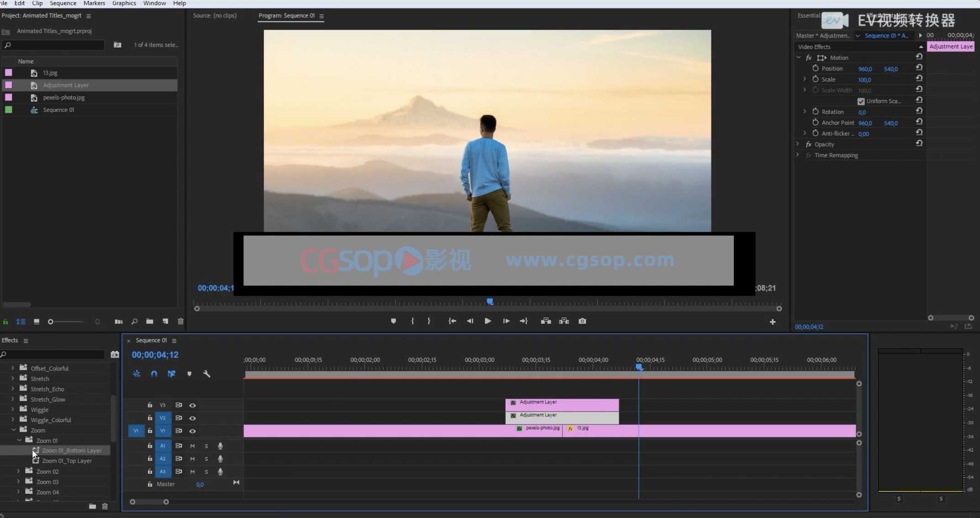This screenshot has width=980, height=518.
Task: Reset the Position parameter
Action: pyautogui.click(x=919, y=68)
